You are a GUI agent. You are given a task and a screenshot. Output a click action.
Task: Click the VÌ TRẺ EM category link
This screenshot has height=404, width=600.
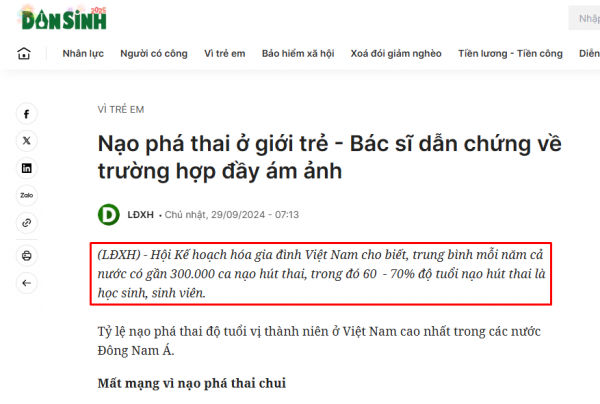click(x=121, y=109)
